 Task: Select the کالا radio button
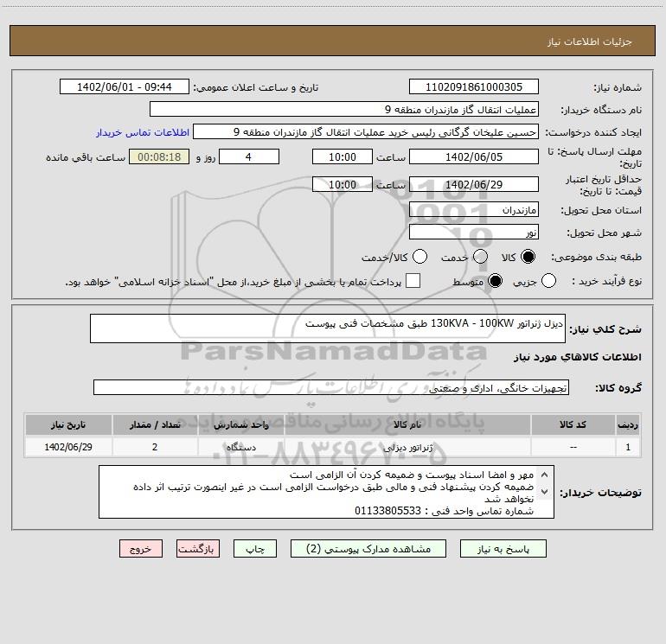[528, 257]
